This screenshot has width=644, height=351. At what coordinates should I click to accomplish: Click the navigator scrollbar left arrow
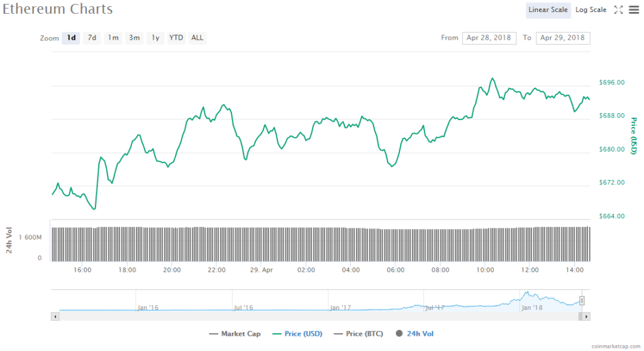tap(55, 316)
